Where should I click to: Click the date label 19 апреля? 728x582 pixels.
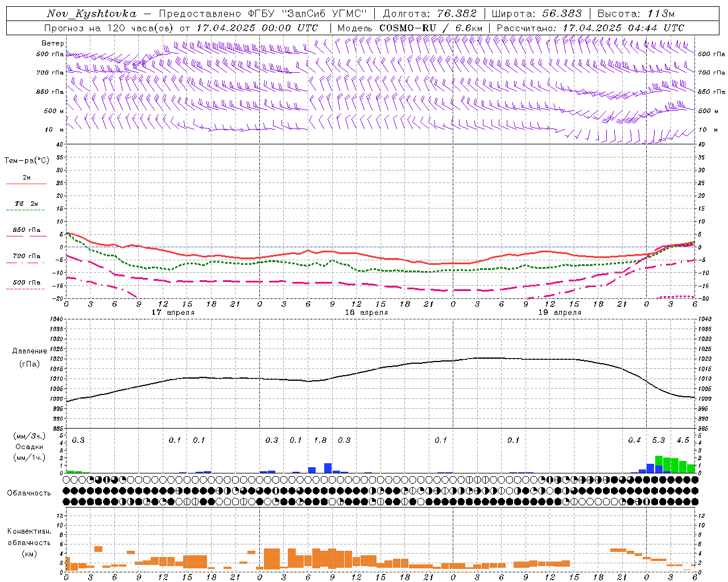pos(560,312)
